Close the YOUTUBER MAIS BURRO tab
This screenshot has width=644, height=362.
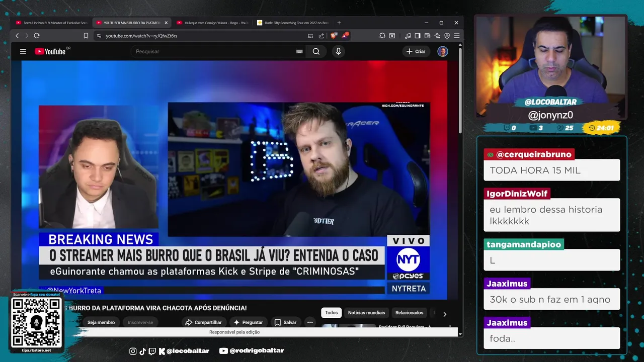(166, 23)
